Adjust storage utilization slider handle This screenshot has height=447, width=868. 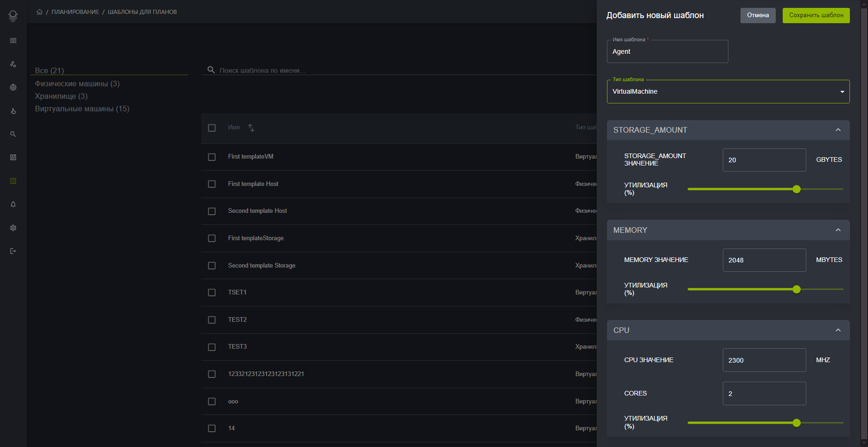(797, 189)
